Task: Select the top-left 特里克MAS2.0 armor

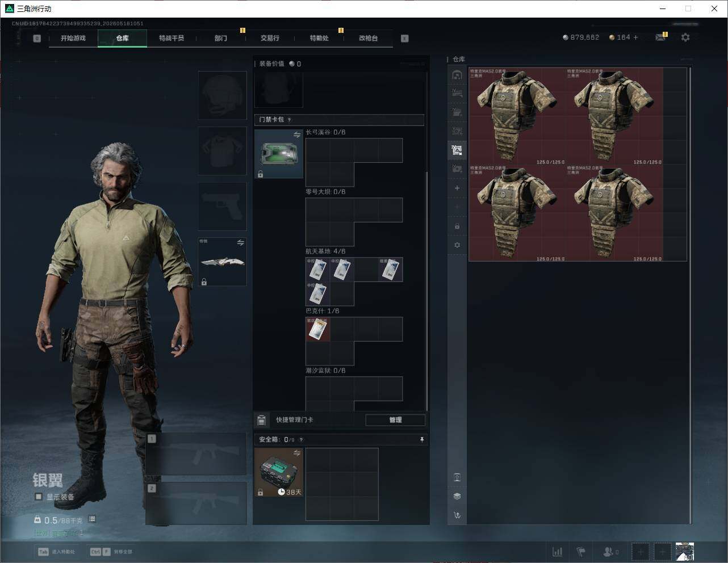Action: point(517,117)
